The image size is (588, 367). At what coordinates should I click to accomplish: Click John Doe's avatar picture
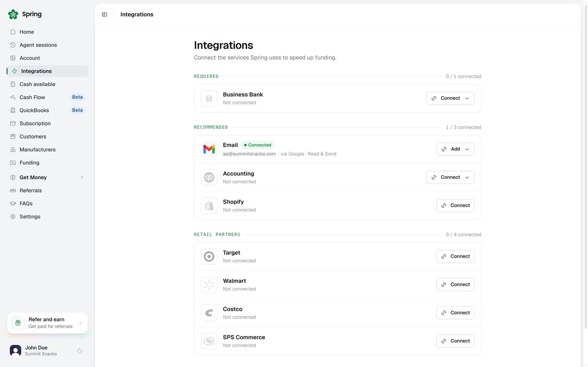click(16, 351)
